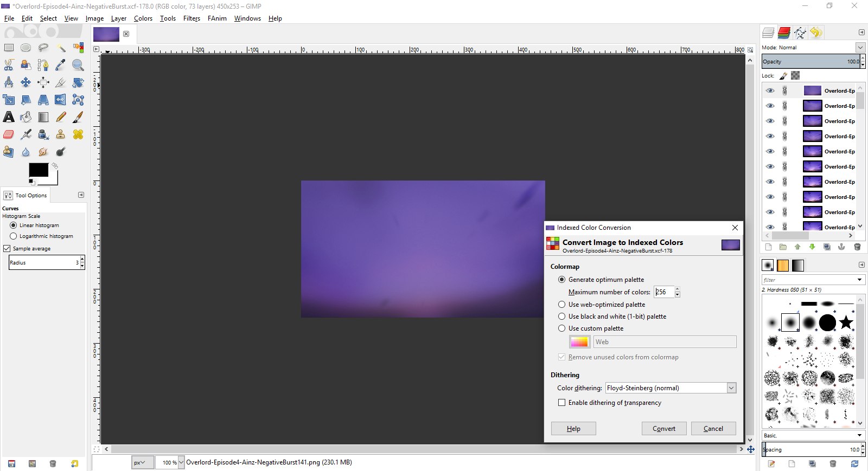Open the px units dropdown
This screenshot has height=471, width=868.
(x=143, y=462)
